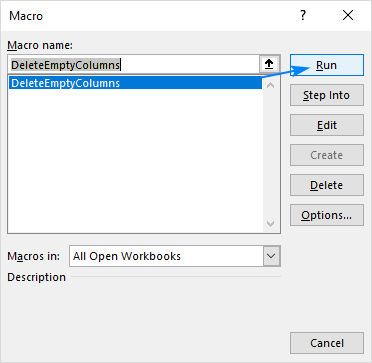Click the macro list scrollbar up arrow
372x363 pixels.
coord(271,85)
